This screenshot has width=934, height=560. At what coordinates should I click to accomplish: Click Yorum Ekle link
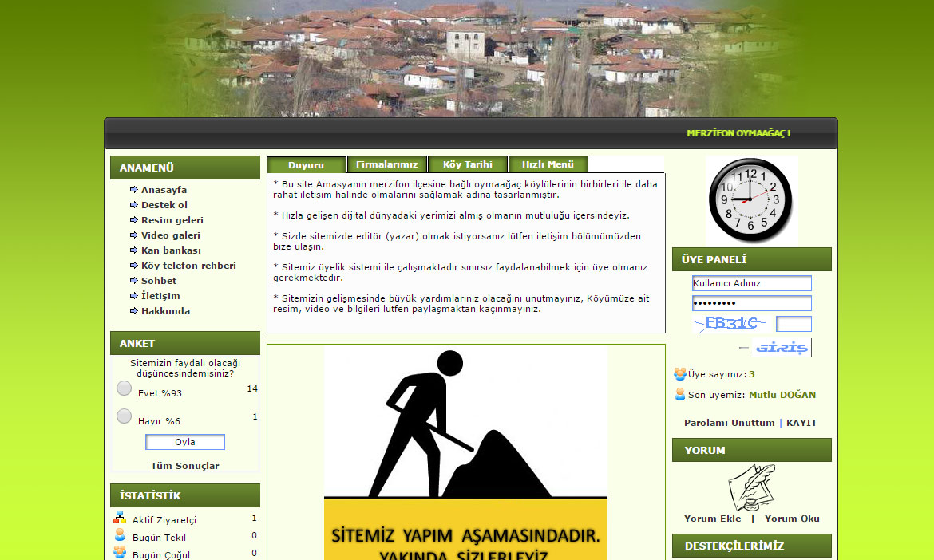[x=712, y=519]
